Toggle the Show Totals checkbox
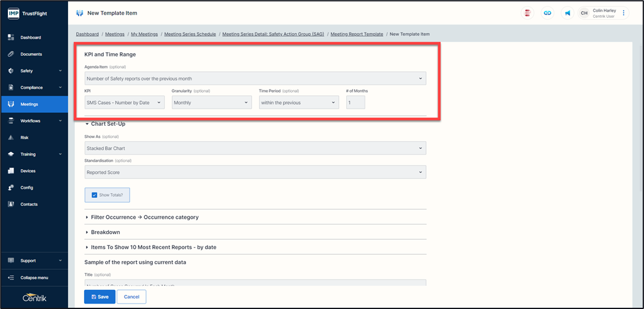Viewport: 644px width, 309px height. [95, 195]
